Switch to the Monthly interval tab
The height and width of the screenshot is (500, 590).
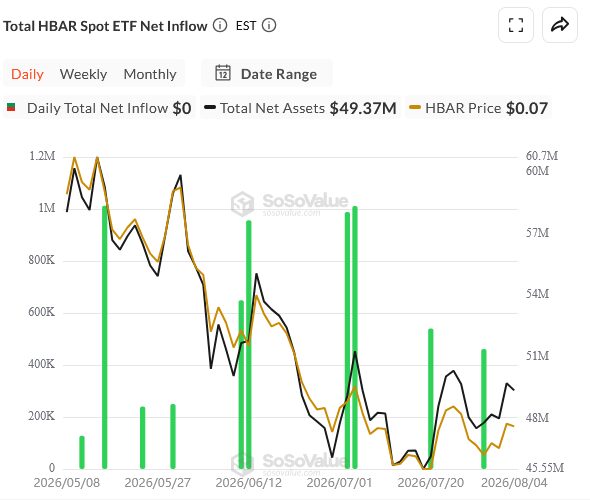150,74
